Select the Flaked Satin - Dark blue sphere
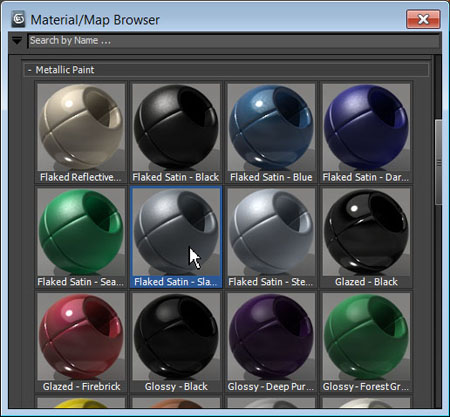This screenshot has width=450, height=417. point(366,133)
